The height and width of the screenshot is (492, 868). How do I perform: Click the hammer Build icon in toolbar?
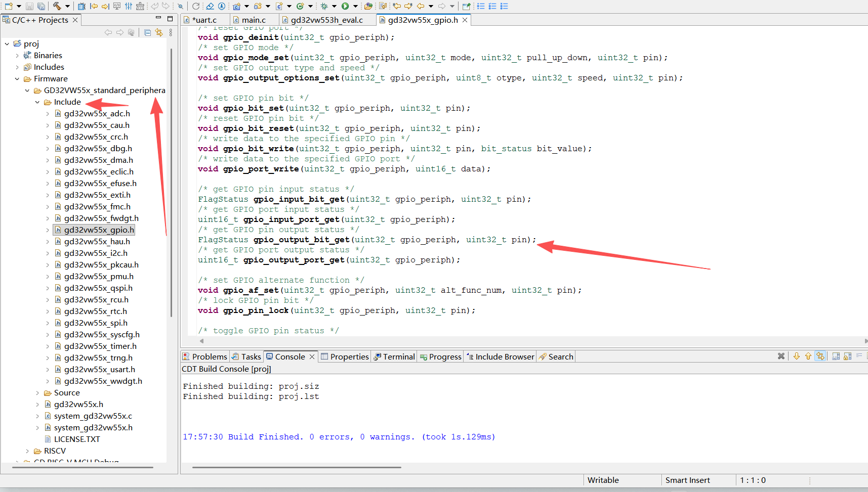pos(56,6)
